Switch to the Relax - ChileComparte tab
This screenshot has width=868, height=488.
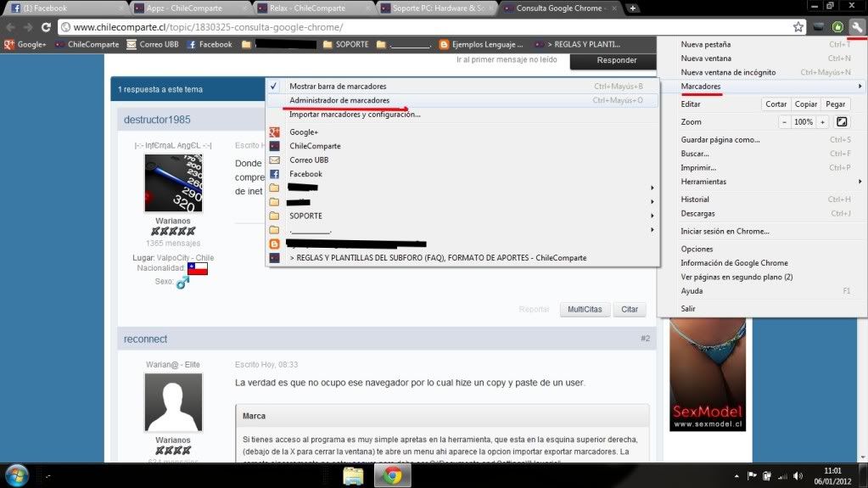click(x=314, y=8)
